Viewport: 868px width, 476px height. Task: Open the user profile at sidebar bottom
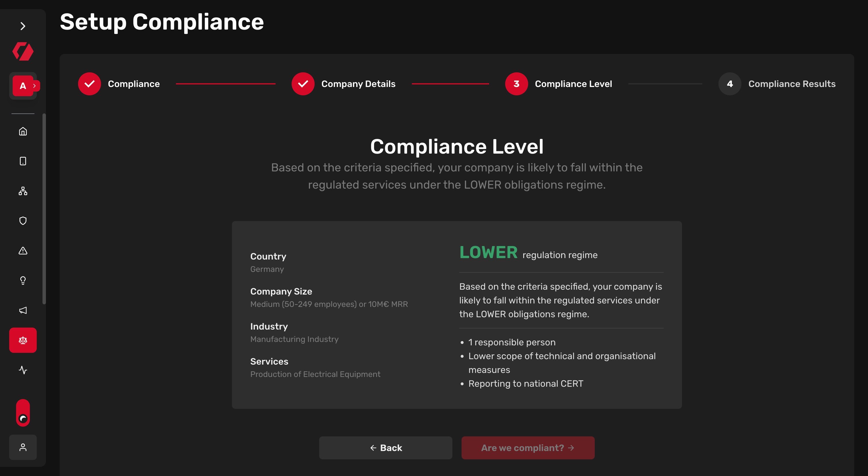23,447
